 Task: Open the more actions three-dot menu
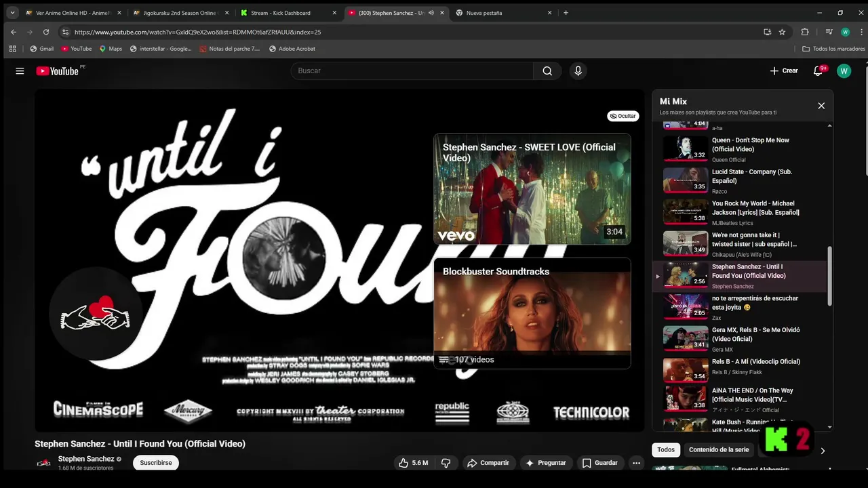click(x=636, y=463)
